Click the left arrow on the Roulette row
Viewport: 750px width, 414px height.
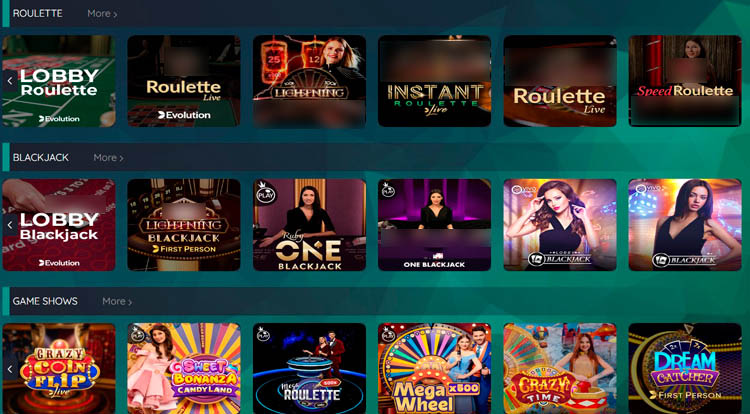tap(10, 81)
